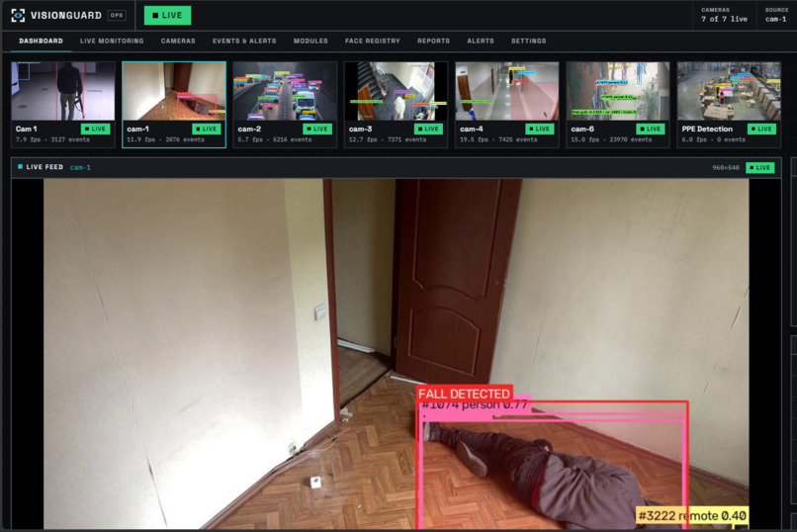The height and width of the screenshot is (532, 797).
Task: Click the '#3222 remote 0.40' detection label
Action: coord(692,516)
